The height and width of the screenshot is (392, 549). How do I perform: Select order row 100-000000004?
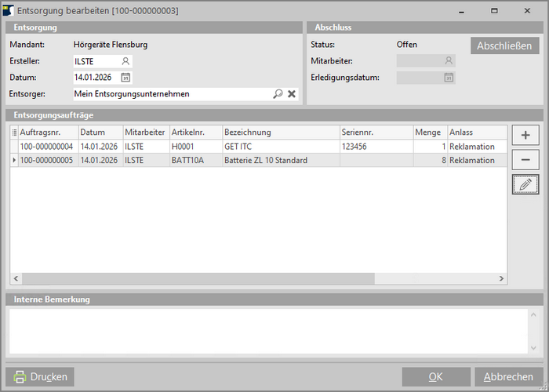click(x=46, y=147)
